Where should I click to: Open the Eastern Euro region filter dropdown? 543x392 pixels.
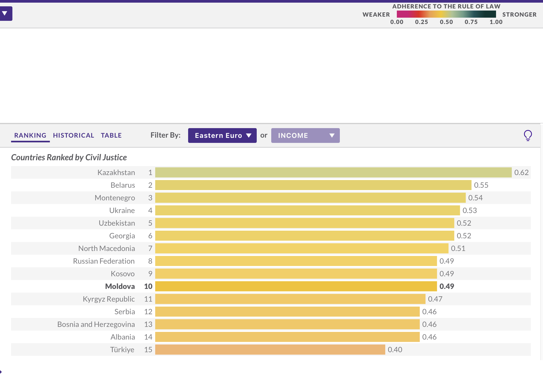coord(222,135)
